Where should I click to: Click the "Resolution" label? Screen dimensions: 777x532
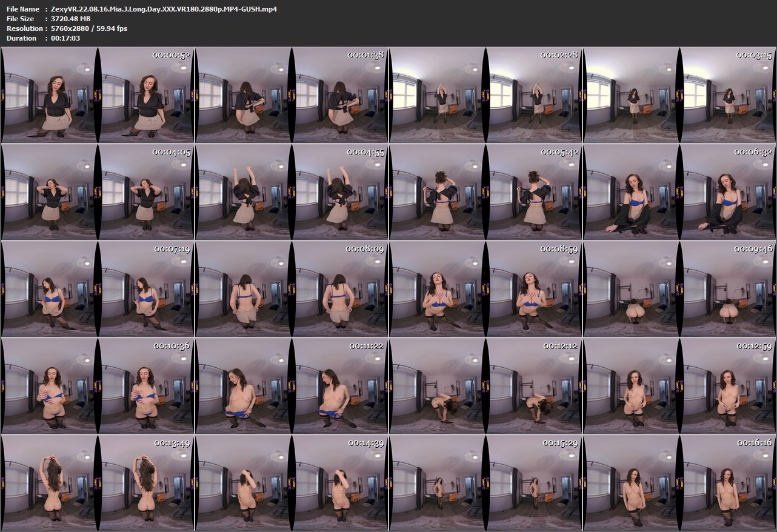pos(24,28)
